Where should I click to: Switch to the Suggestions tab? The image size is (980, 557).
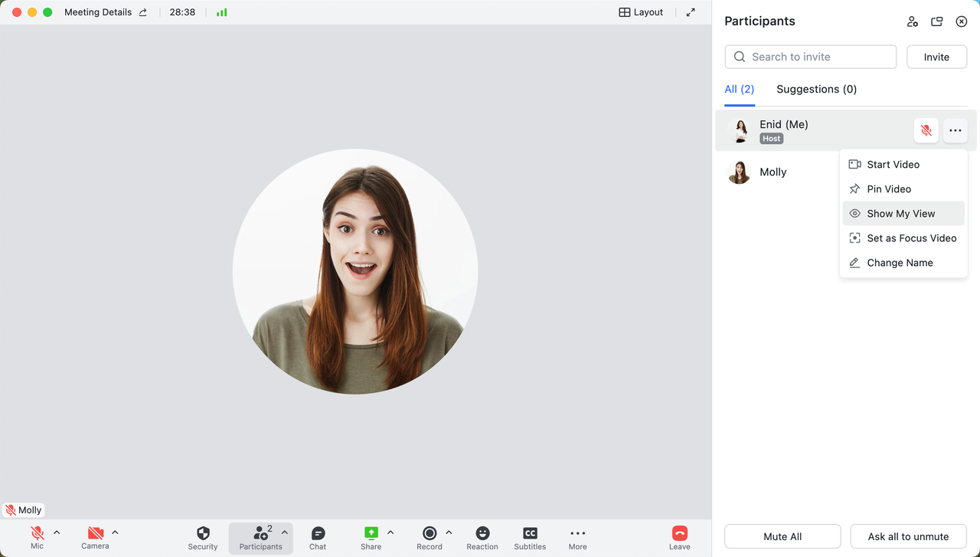pyautogui.click(x=816, y=89)
